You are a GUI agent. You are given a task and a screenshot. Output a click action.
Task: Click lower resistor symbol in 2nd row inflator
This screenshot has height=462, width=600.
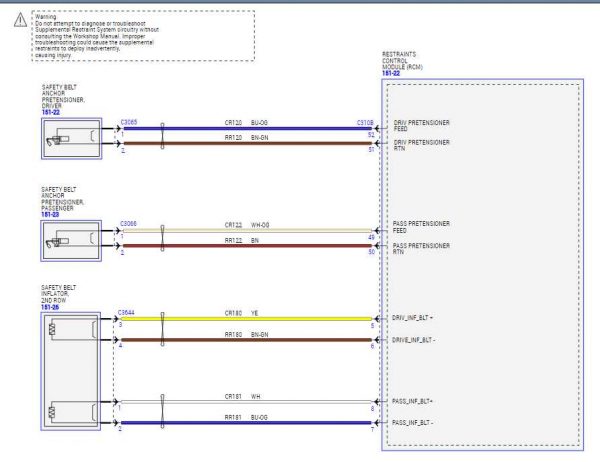[x=52, y=412]
